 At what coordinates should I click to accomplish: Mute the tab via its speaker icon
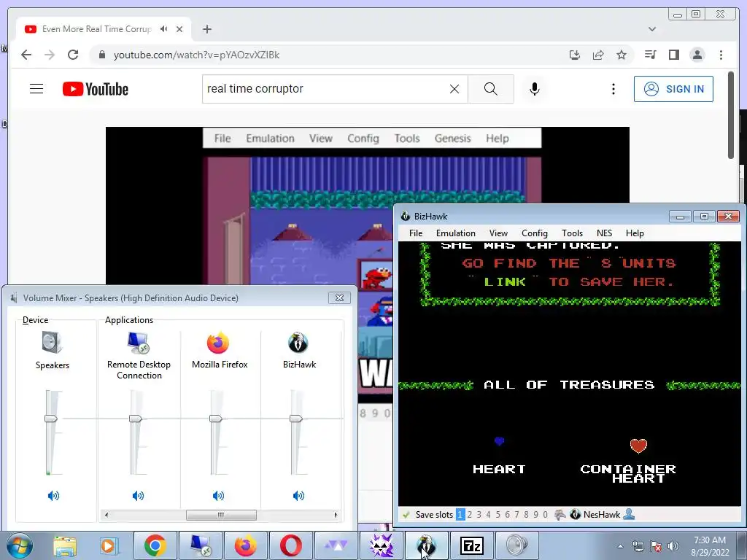(x=164, y=29)
